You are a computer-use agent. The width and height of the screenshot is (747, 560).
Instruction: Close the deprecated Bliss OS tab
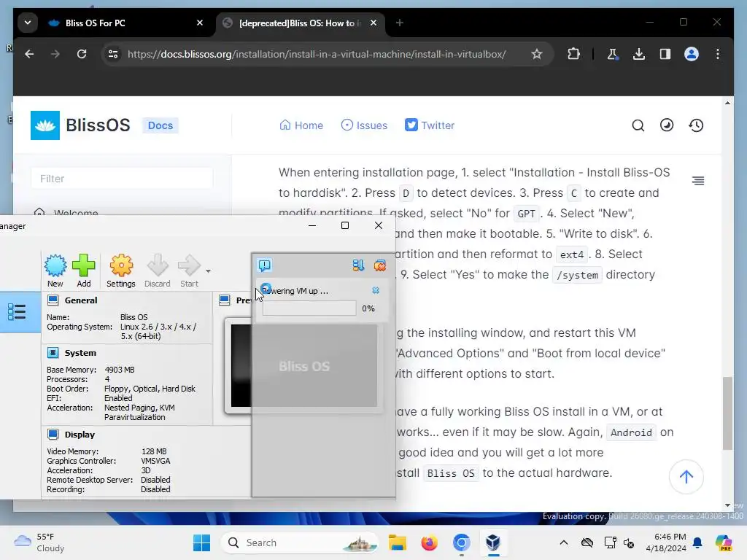(x=373, y=23)
